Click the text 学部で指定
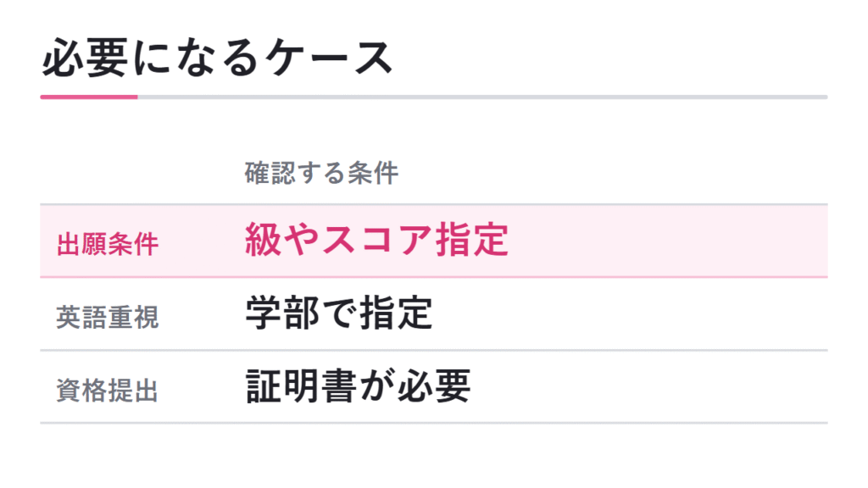Viewport: 868px width, 488px height. (339, 313)
